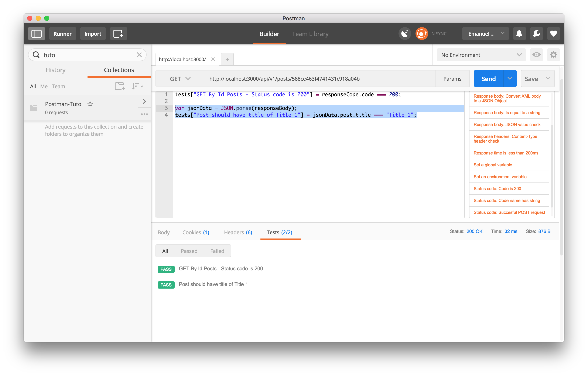Open a new window using the plus-window icon

pos(118,34)
